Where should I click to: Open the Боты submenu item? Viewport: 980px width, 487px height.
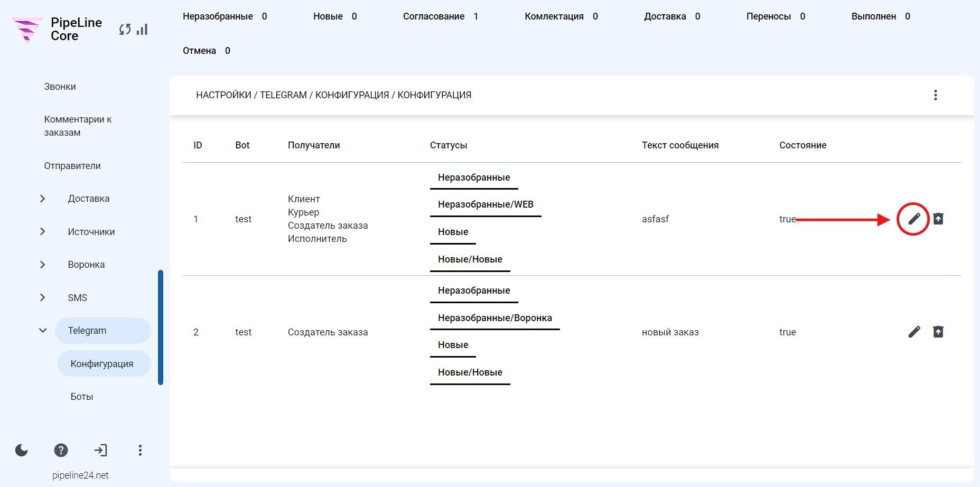(x=82, y=397)
